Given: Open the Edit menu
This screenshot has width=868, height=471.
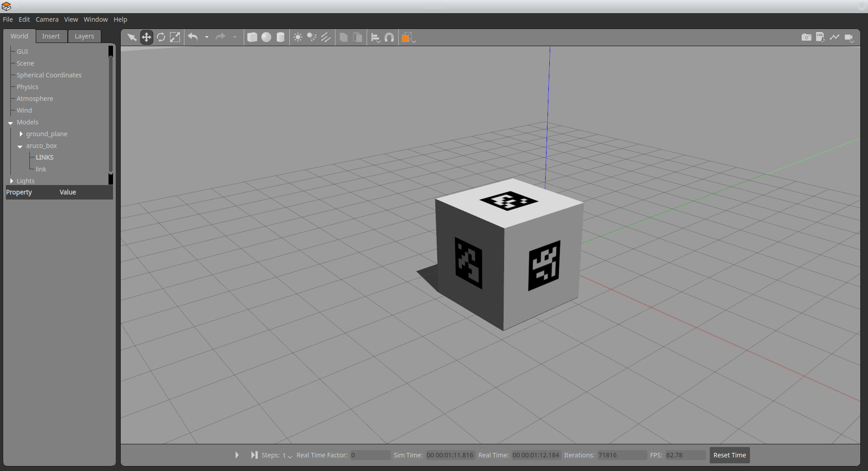Looking at the screenshot, I should [x=24, y=19].
